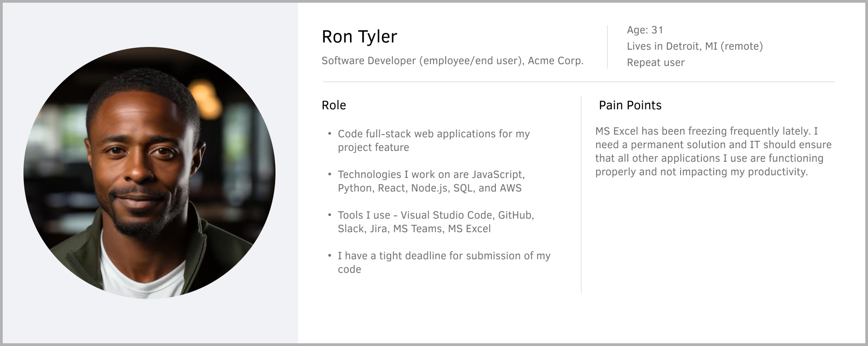Click the MS Excel freezing pain point paragraph
The height and width of the screenshot is (346, 868).
[713, 151]
